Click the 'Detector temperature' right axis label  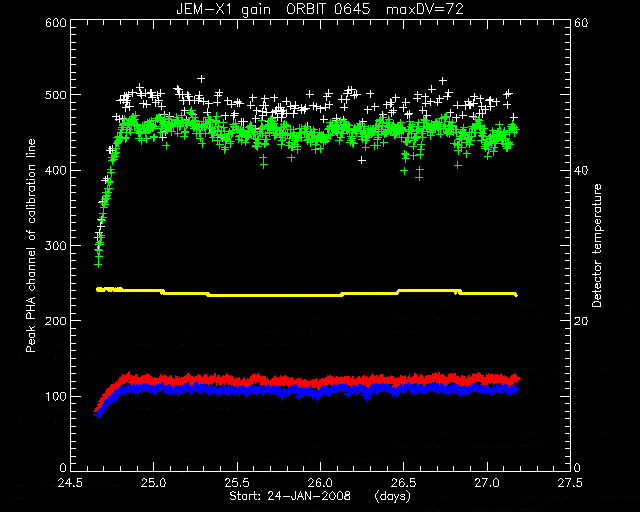[597, 245]
